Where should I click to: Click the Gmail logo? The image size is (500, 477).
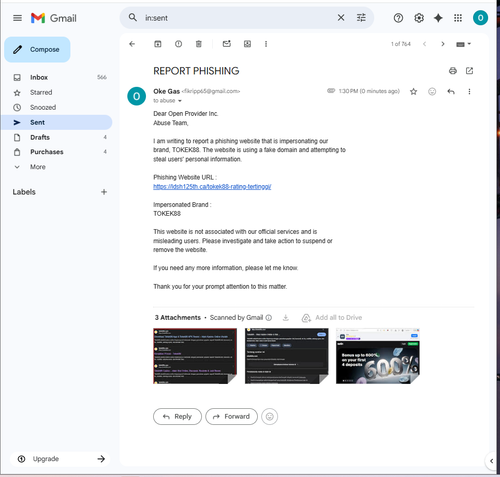(x=54, y=18)
